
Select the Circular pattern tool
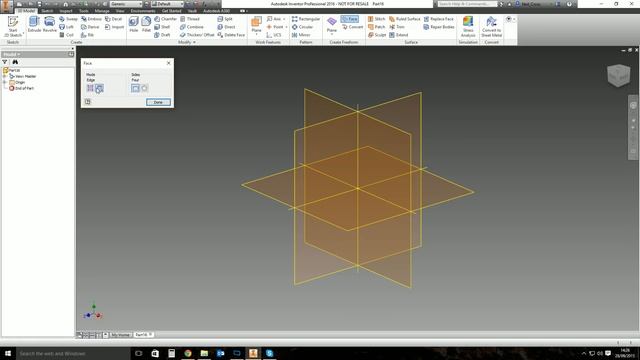[x=302, y=27]
